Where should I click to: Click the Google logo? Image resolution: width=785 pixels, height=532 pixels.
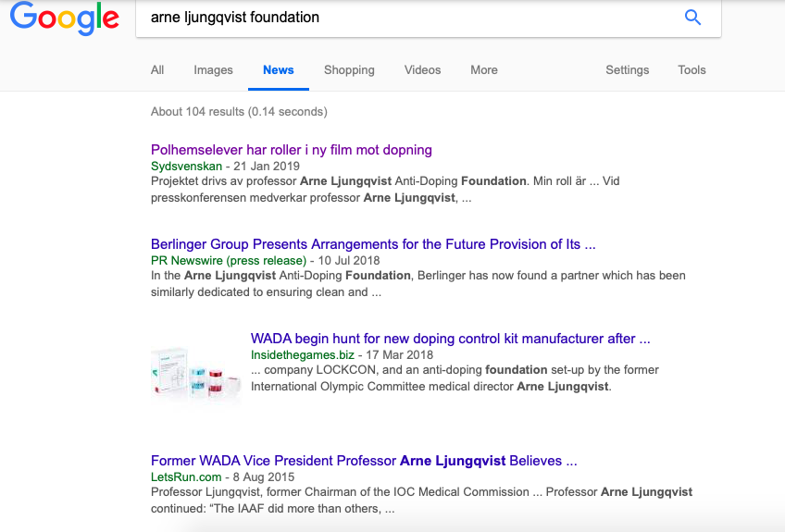[65, 19]
